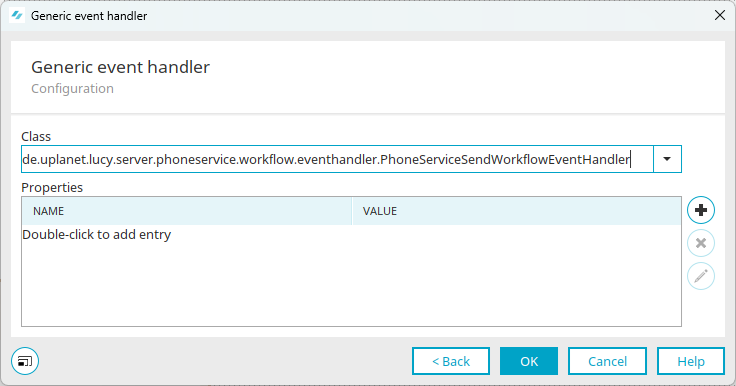Close the Generic event handler window
Image resolution: width=736 pixels, height=386 pixels.
(720, 15)
